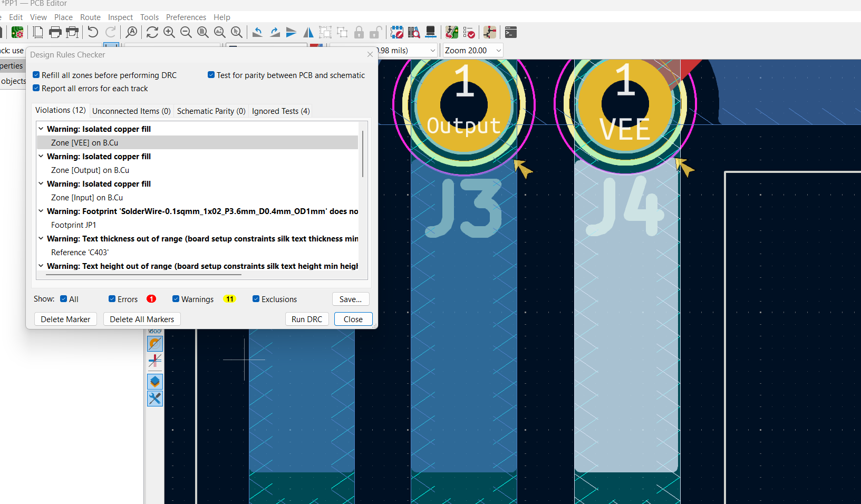Toggle the Properties manager wrench icon

pos(155,399)
